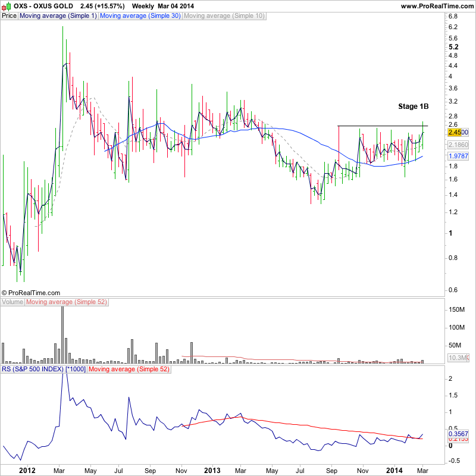The image size is (476, 476).
Task: Click the tallest March 2012 volume bar
Action: 62,335
